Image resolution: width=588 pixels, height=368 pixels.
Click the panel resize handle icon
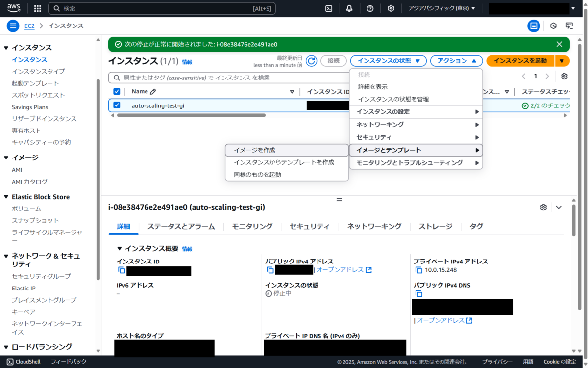pyautogui.click(x=339, y=199)
